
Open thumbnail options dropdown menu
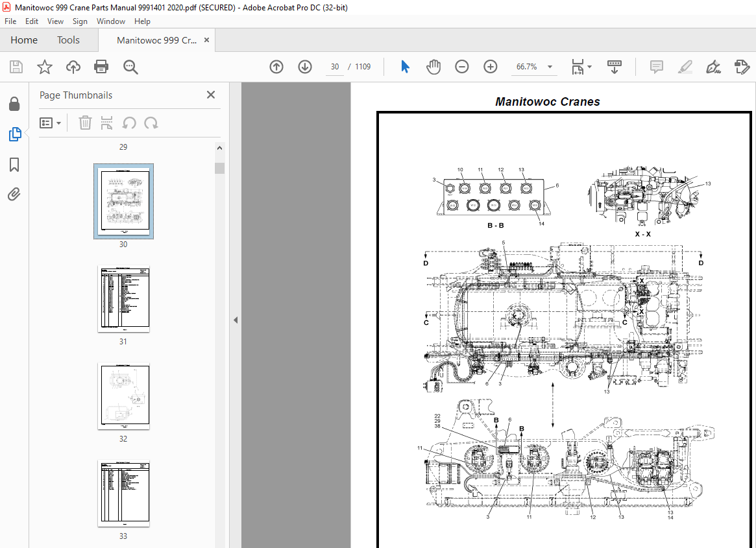[x=50, y=123]
